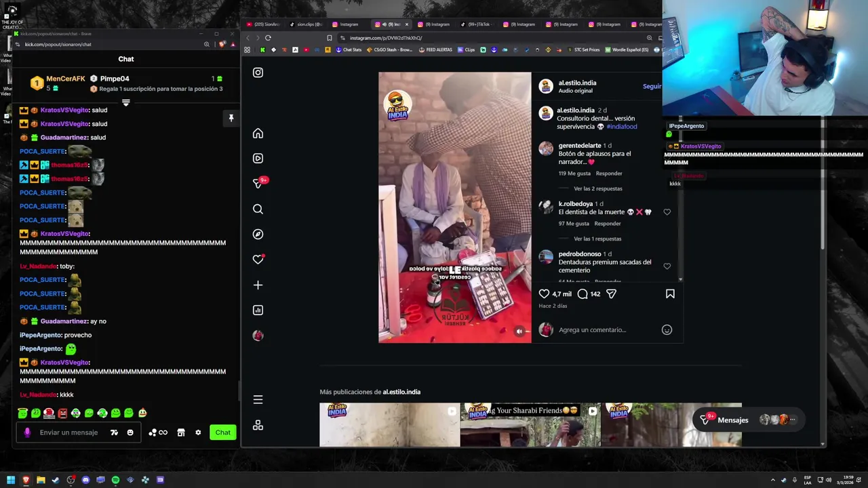Insert the angry red emote from quick bar
This screenshot has height=488, width=868.
pyautogui.click(x=62, y=413)
